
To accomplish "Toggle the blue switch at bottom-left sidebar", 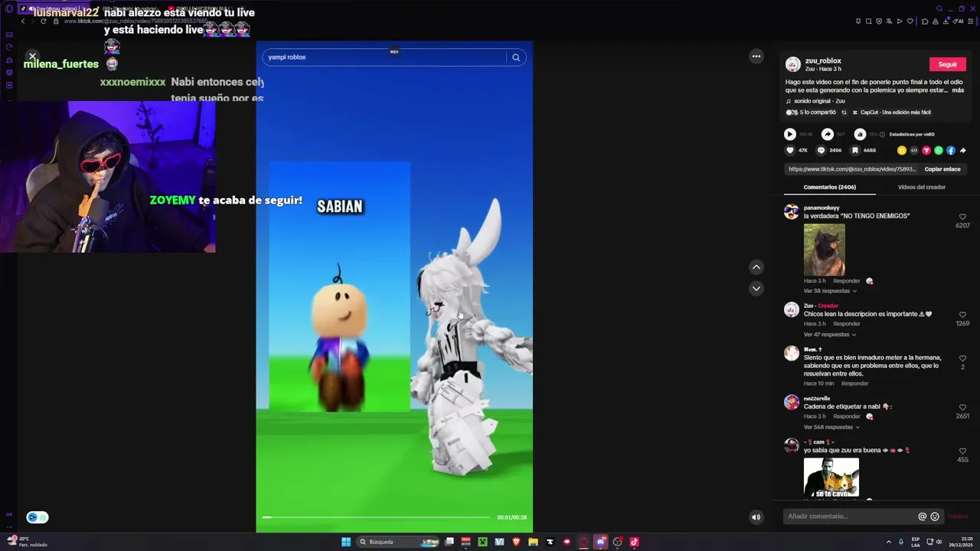I will (37, 517).
